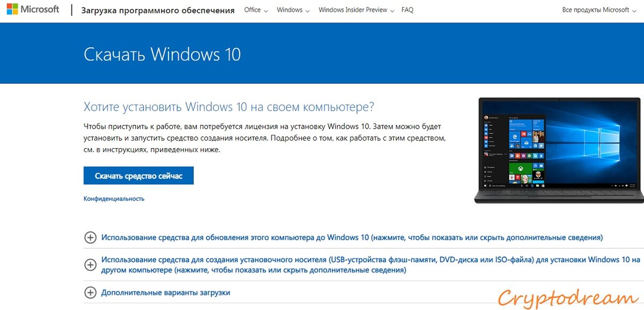Expand the plus icon for Дополнительные варианты загрузки
644x310 pixels.
(x=90, y=293)
